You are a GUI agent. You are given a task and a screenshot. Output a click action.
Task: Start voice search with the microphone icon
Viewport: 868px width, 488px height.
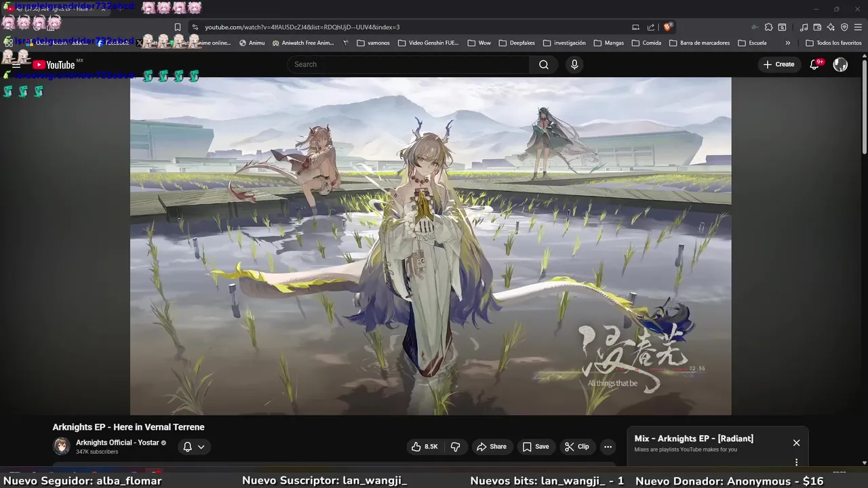(x=574, y=64)
